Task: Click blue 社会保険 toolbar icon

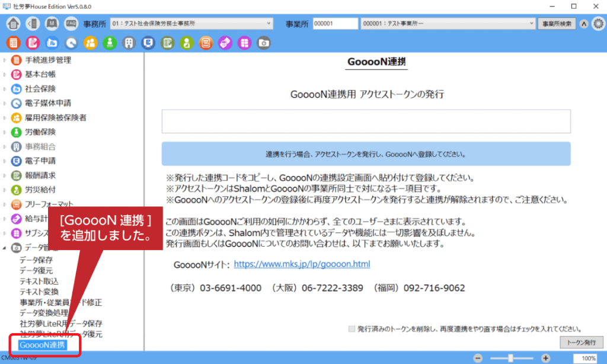Action: point(52,43)
